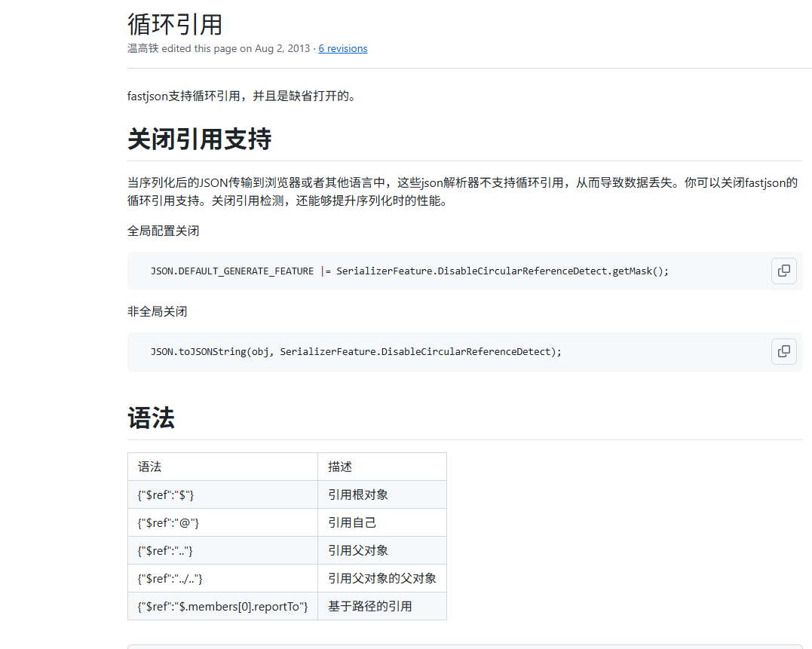The width and height of the screenshot is (812, 649).
Task: Click the JSON.toJSONString(obj, ...) code line
Action: [356, 352]
